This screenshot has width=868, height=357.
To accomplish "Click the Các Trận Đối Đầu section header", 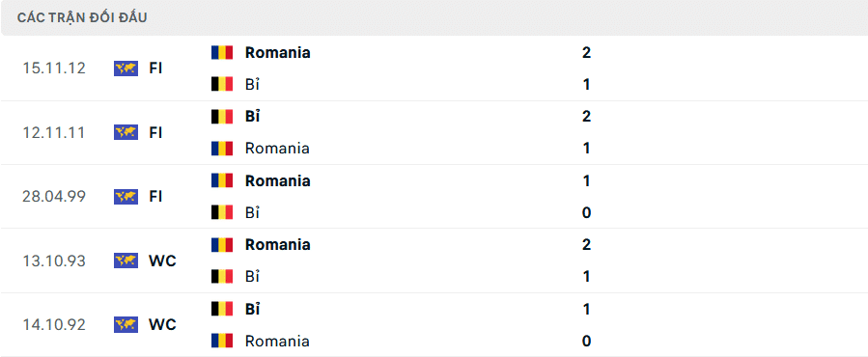I will (x=82, y=17).
